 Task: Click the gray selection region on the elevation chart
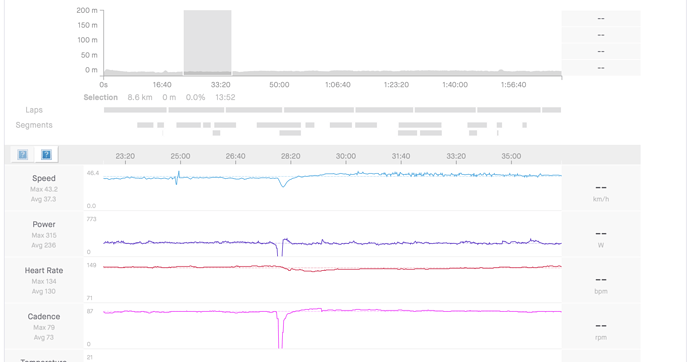207,43
